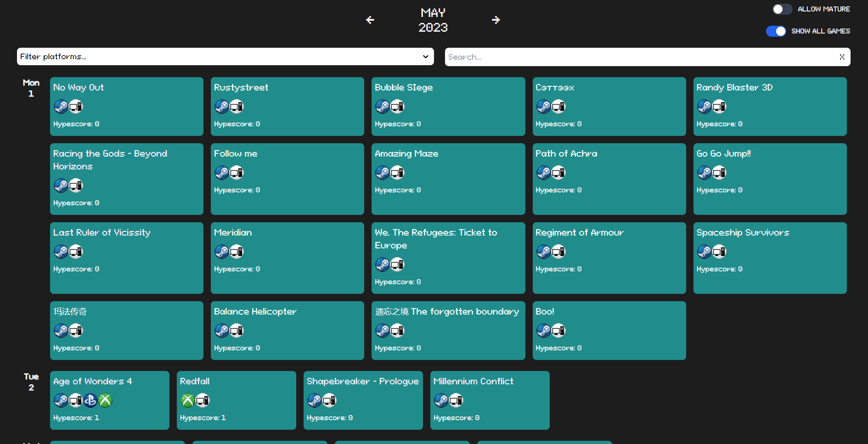Click PlayStation icon on Age of Wonders 4
The height and width of the screenshot is (444, 868).
click(90, 400)
